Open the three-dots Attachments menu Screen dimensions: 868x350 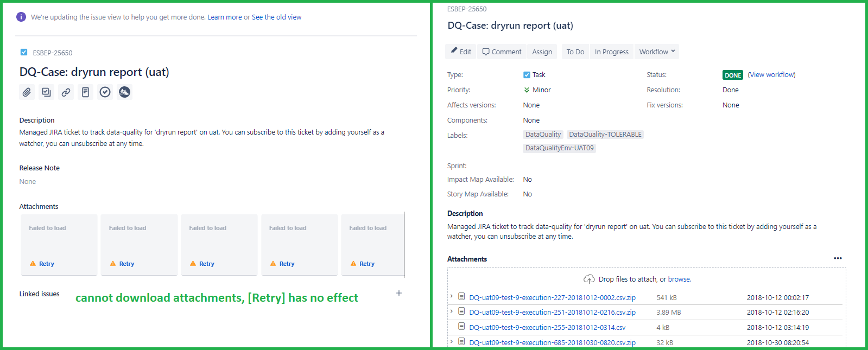[x=838, y=258]
